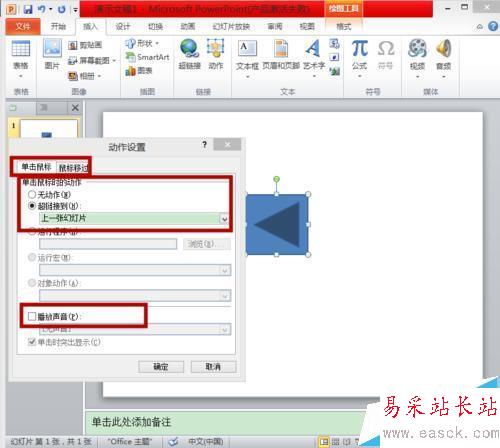
Task: Expand the 音频 dropdown arrow
Action: tap(444, 77)
